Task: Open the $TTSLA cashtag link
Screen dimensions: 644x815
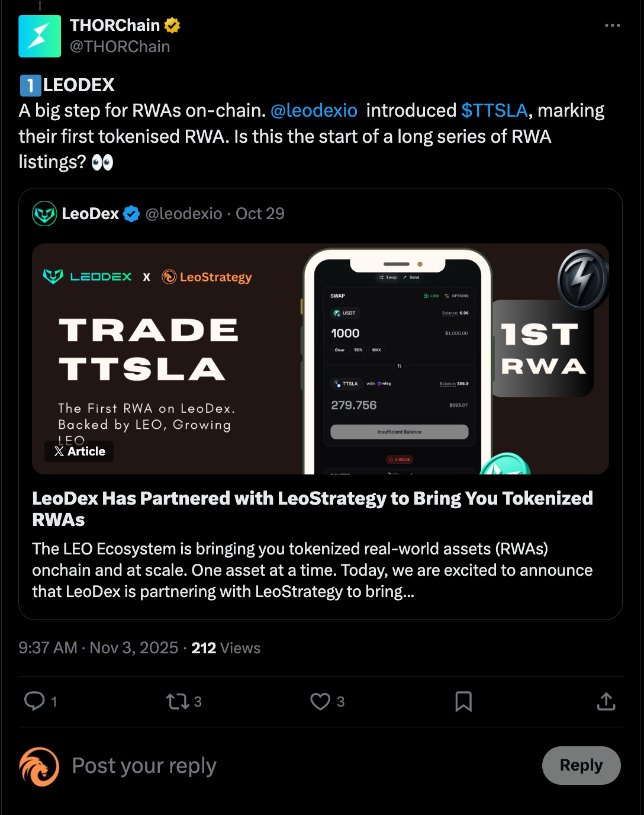Action: (494, 111)
